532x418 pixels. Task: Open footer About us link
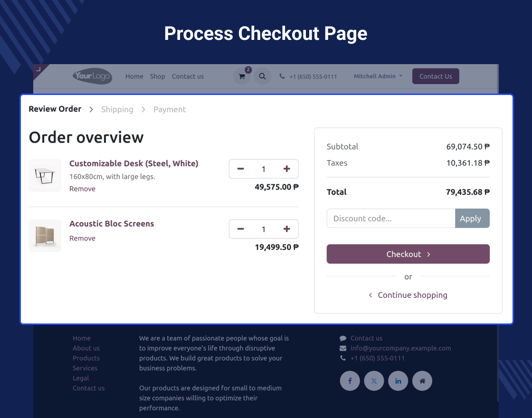pyautogui.click(x=86, y=348)
